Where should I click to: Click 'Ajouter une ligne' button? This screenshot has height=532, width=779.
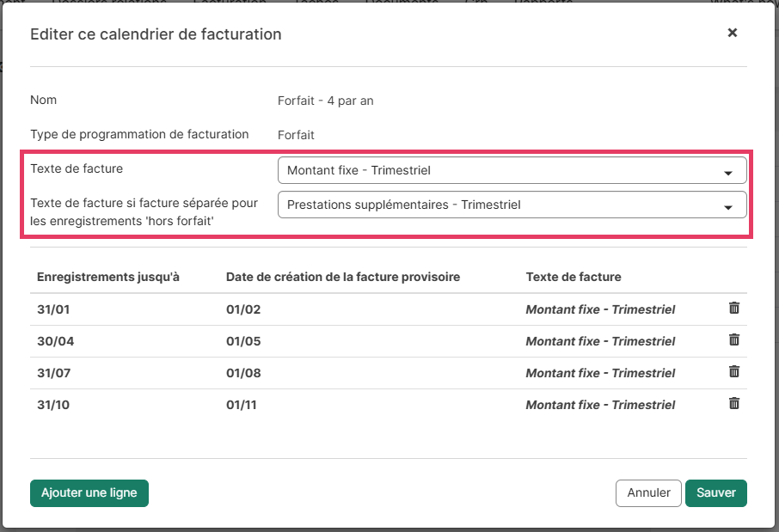tap(89, 493)
